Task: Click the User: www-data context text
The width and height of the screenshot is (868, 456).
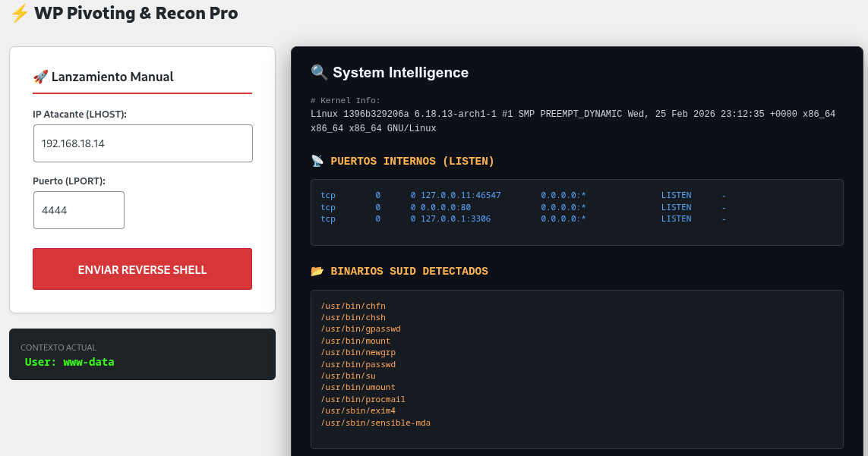Action: 69,362
